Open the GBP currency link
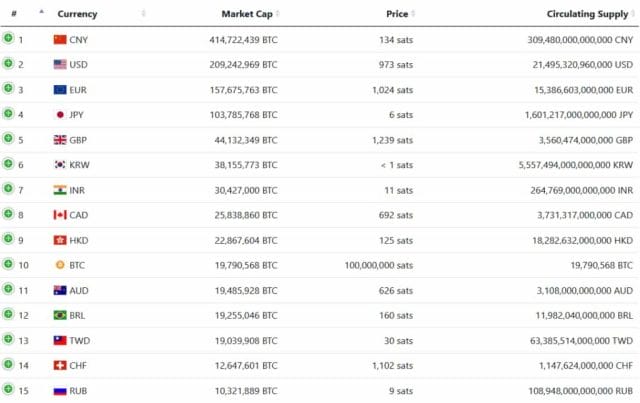The image size is (640, 403). [78, 140]
